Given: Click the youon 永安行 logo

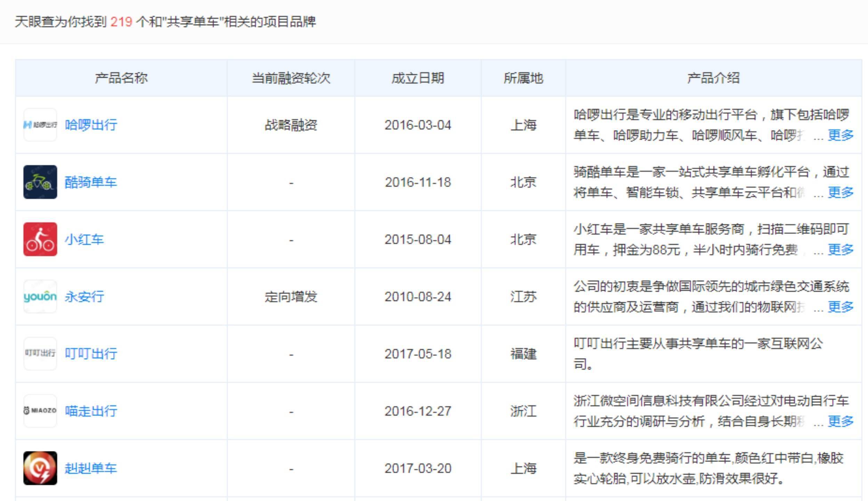Looking at the screenshot, I should point(40,296).
